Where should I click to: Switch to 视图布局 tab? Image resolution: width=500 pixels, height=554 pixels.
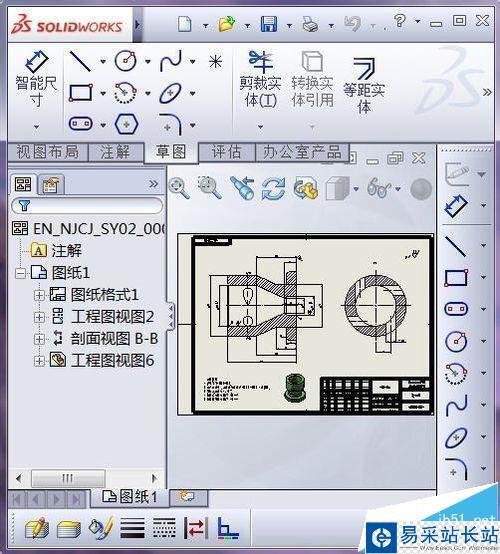coord(48,152)
